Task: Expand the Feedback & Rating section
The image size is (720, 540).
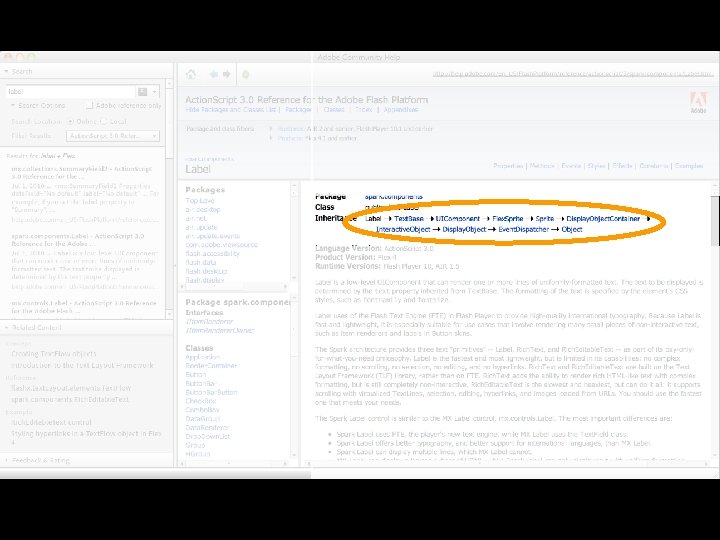Action: point(6,460)
